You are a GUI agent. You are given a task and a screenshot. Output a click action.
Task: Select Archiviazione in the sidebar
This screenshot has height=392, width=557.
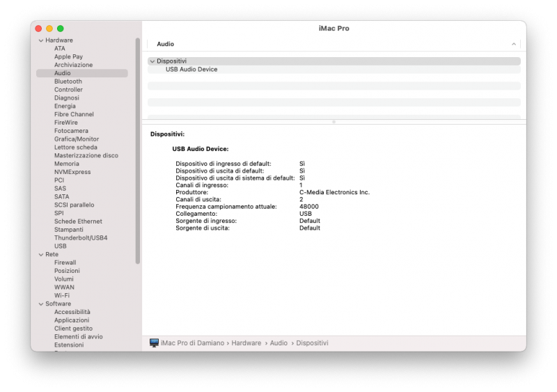(74, 65)
